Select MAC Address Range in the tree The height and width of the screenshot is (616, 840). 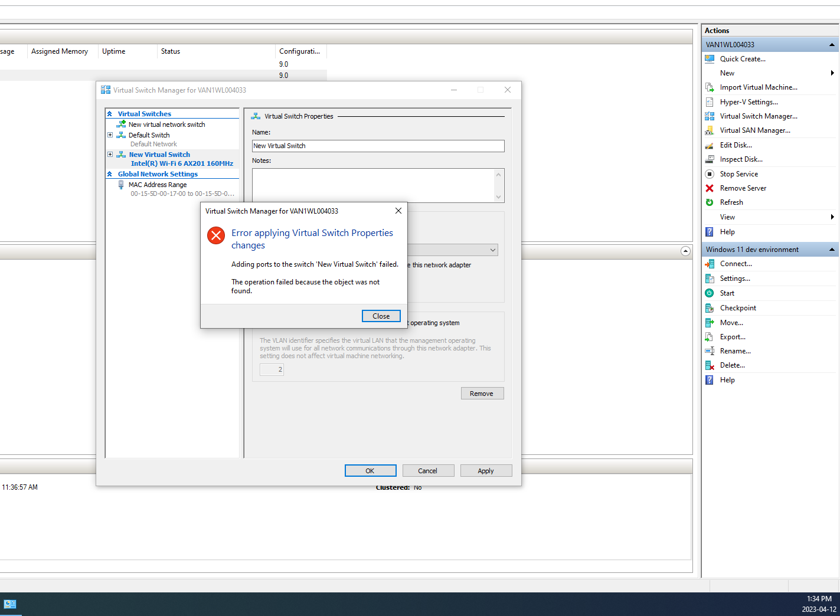coord(158,185)
